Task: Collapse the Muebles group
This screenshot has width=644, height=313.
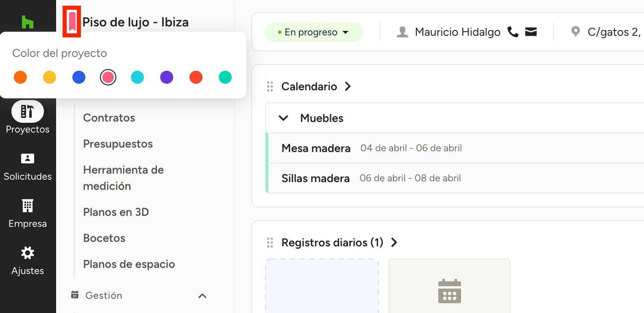Action: click(283, 118)
